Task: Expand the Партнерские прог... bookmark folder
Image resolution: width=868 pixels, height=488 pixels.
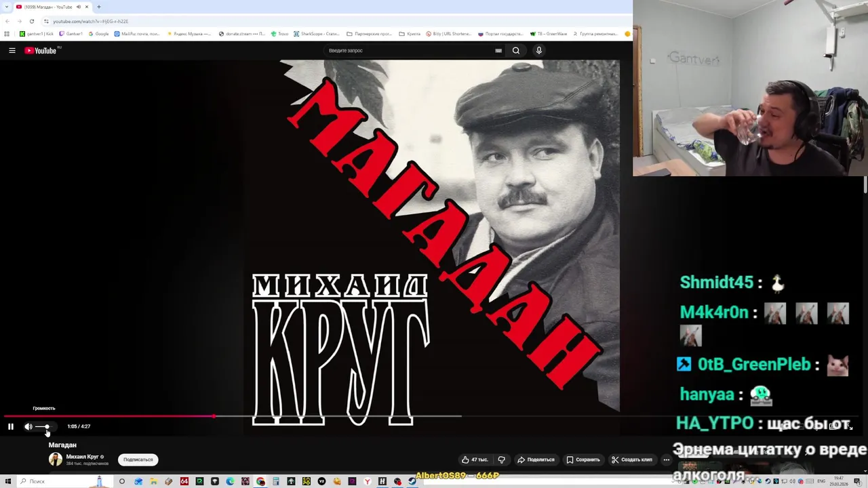Action: [370, 34]
